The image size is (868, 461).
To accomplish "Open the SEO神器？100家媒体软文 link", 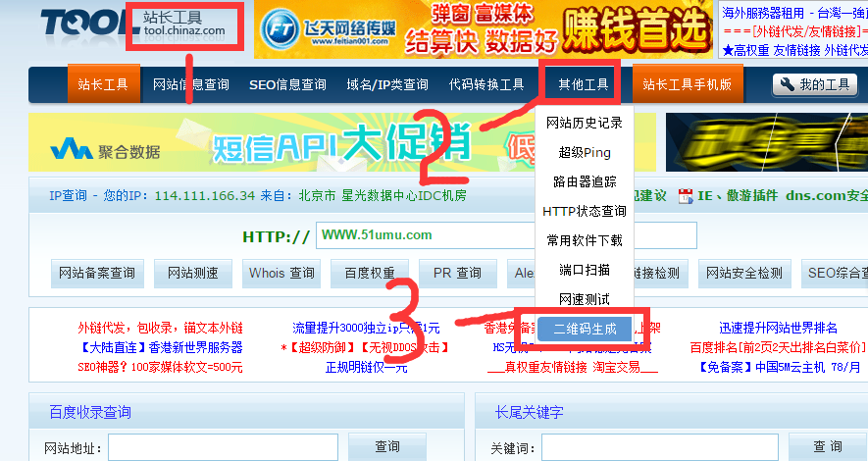I will coord(160,367).
